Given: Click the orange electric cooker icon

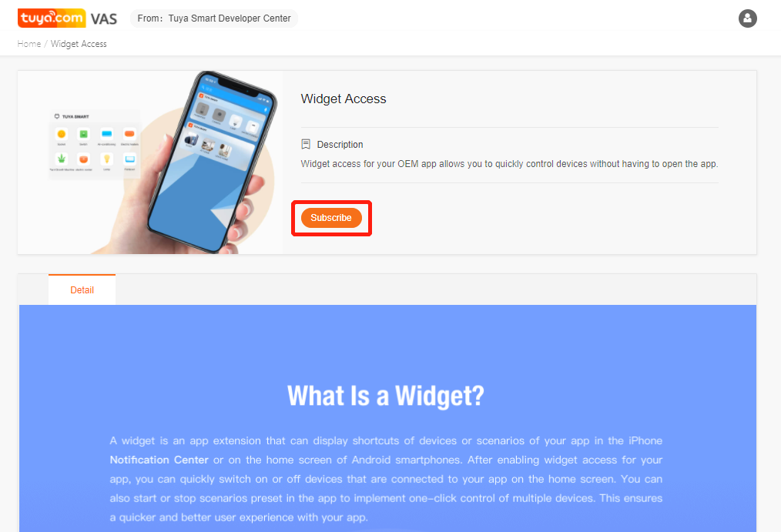Looking at the screenshot, I should click(x=84, y=159).
